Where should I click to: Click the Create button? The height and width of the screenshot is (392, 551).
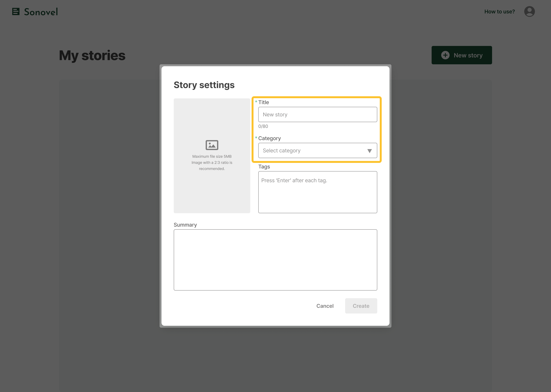361,306
